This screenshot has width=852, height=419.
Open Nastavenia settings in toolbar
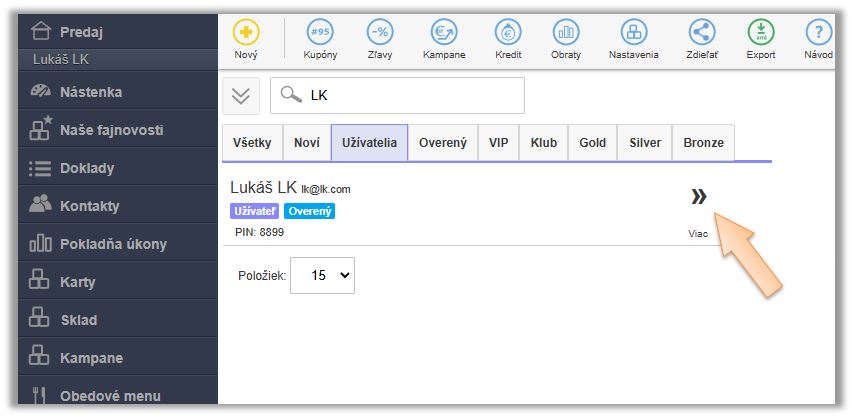[634, 32]
